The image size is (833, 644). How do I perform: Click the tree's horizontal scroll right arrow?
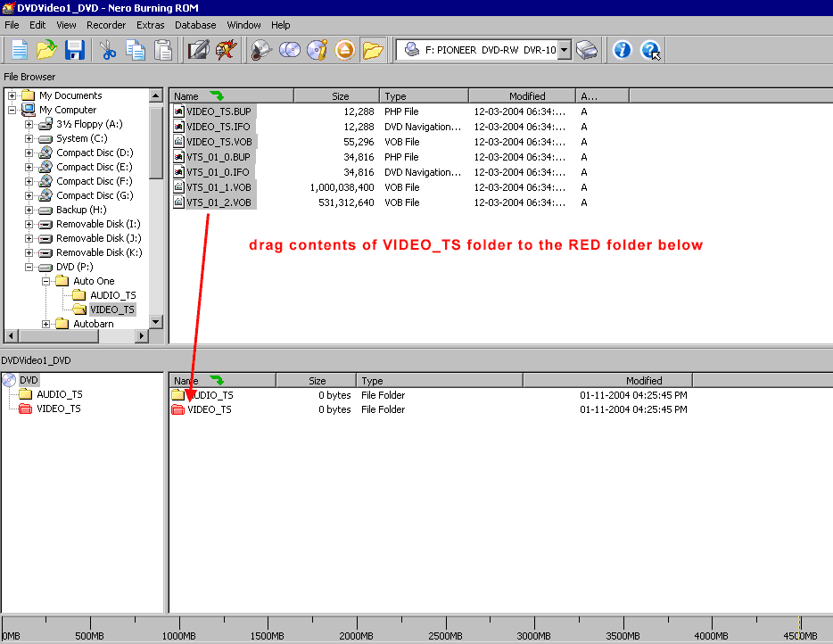click(141, 335)
